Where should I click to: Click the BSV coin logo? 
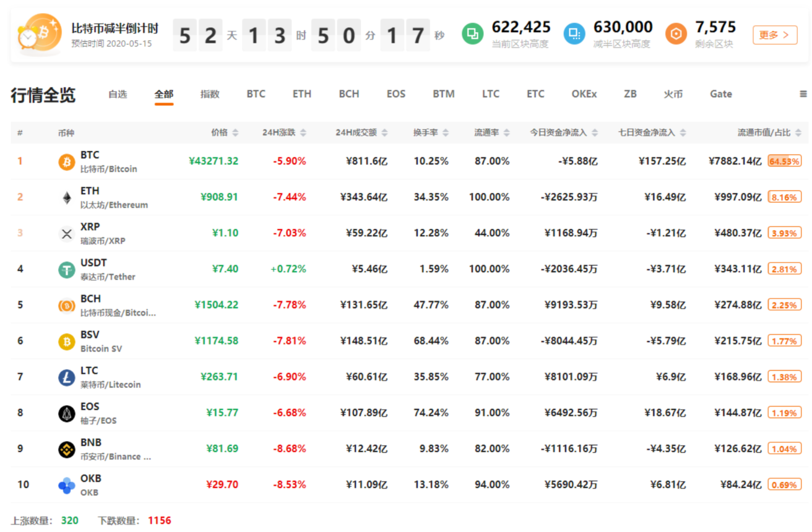point(66,341)
